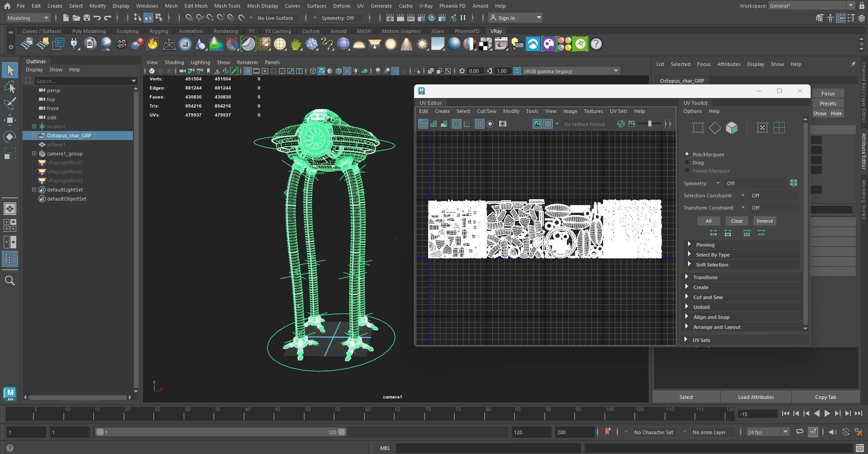The width and height of the screenshot is (868, 454).
Task: Select the arrow Select tool in the toolbox
Action: [x=10, y=70]
